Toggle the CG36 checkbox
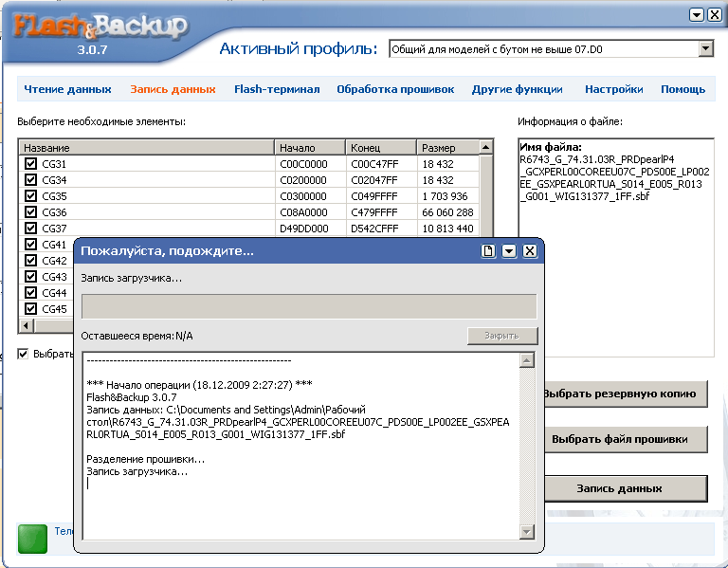 (30, 211)
